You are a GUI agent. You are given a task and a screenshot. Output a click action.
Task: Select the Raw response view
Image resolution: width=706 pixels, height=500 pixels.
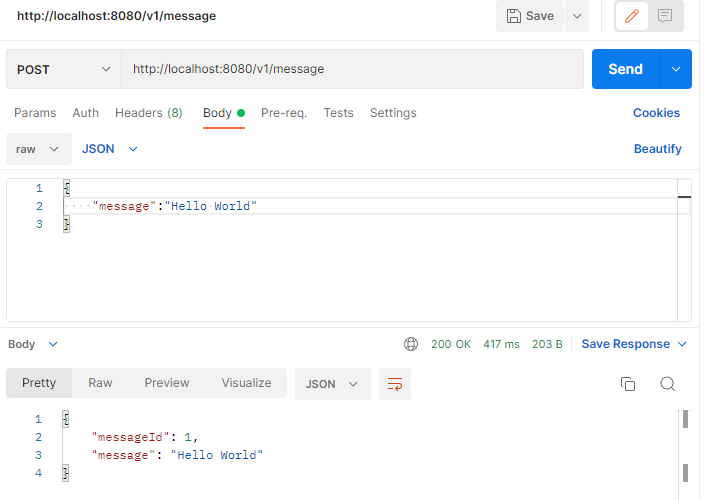pyautogui.click(x=100, y=383)
